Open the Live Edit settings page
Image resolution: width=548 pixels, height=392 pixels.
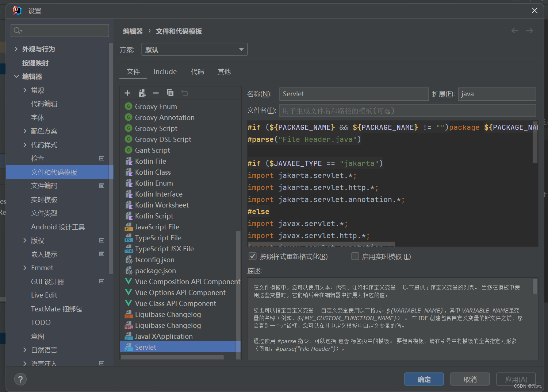[44, 295]
